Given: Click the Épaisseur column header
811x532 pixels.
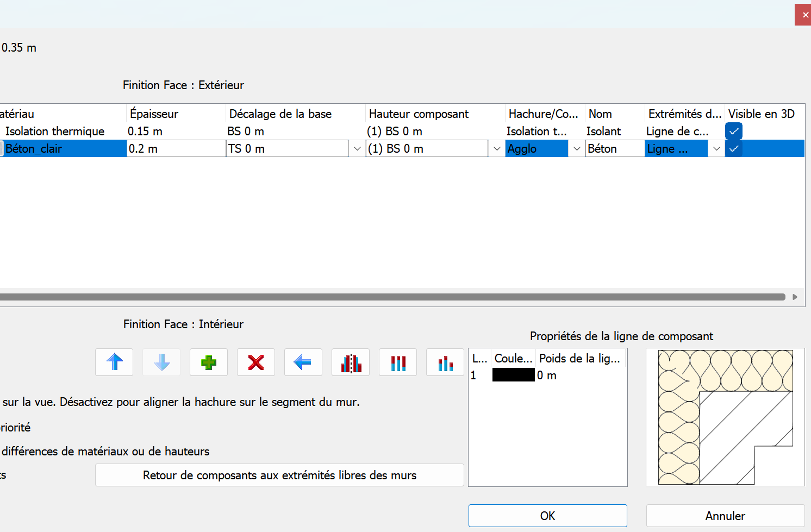Looking at the screenshot, I should [x=154, y=114].
